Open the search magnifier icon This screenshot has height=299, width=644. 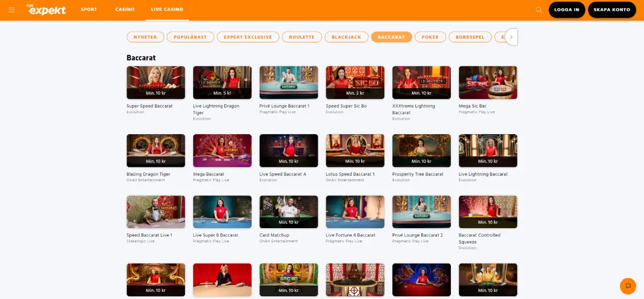pos(539,10)
